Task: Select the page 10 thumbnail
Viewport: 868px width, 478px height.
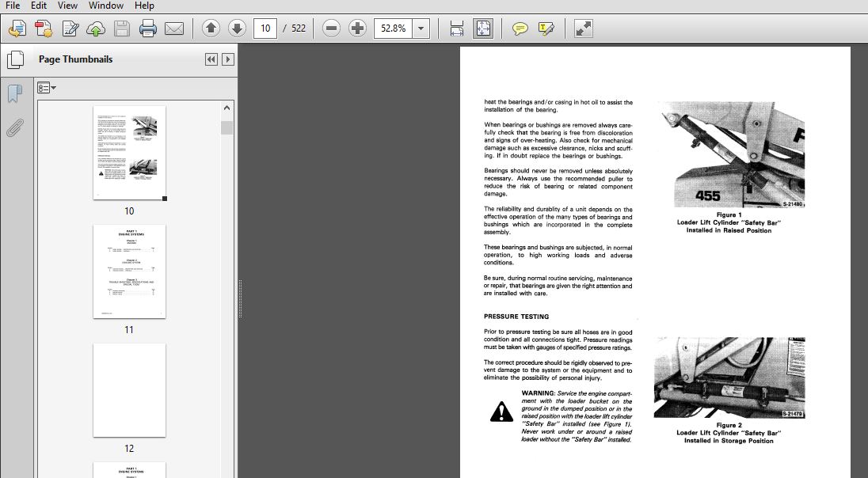Action: [130, 153]
